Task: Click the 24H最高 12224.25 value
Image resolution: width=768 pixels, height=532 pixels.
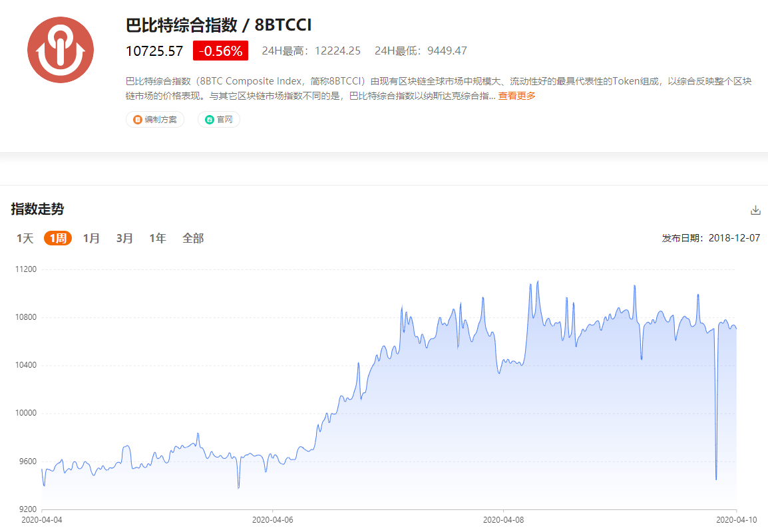Action: (x=311, y=51)
